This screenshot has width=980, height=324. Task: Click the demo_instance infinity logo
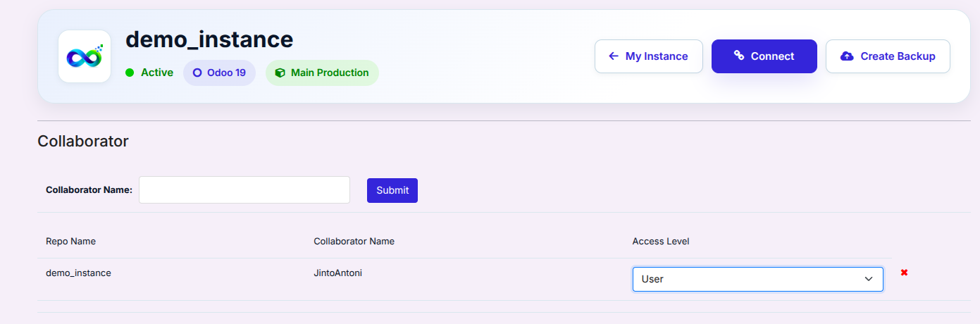click(85, 56)
